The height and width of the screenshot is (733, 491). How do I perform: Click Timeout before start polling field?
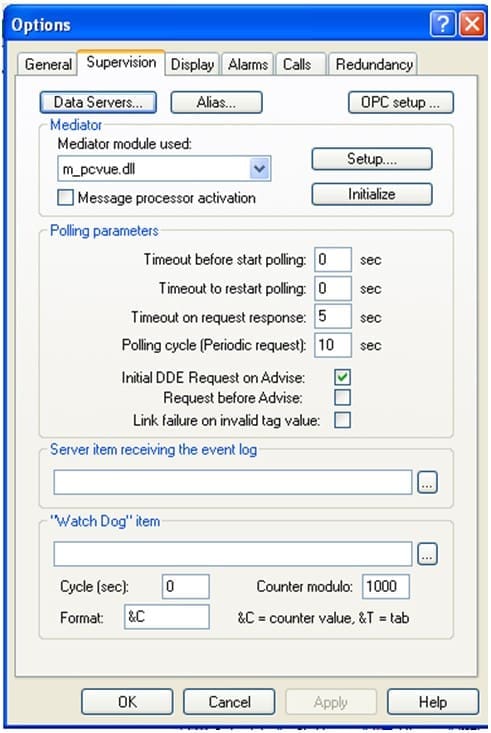point(332,259)
